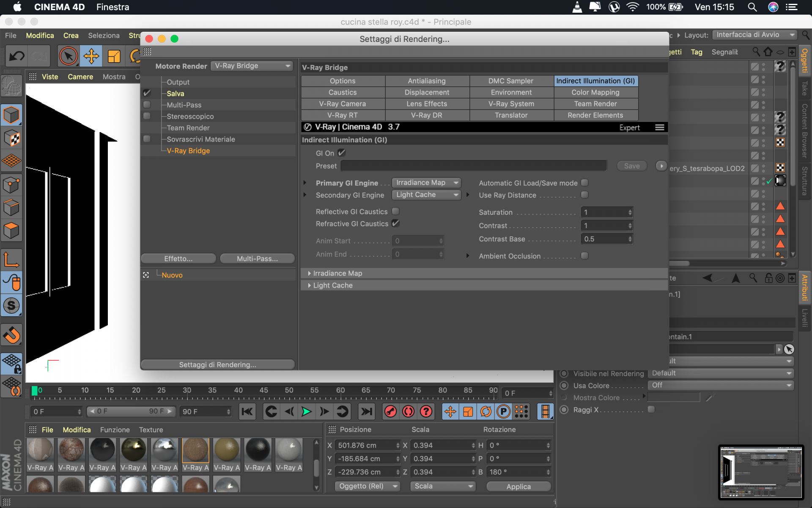Open the Spotlight search in menu bar
The image size is (812, 508).
coord(752,7)
